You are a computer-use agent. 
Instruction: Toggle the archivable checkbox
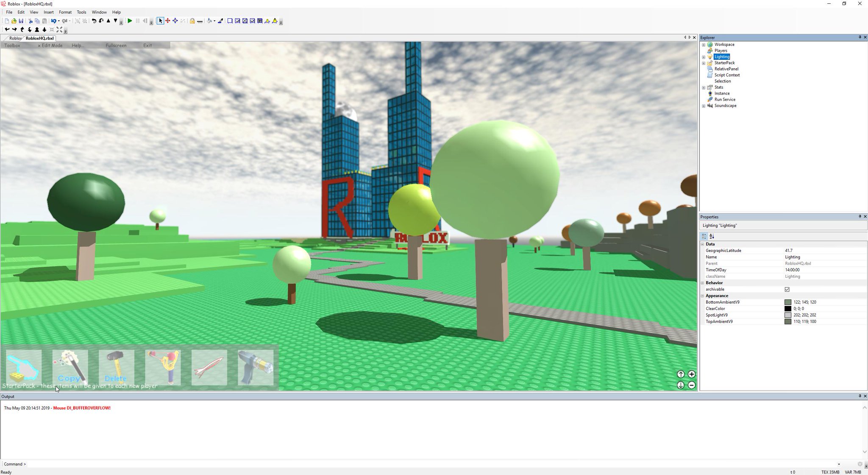tap(787, 289)
